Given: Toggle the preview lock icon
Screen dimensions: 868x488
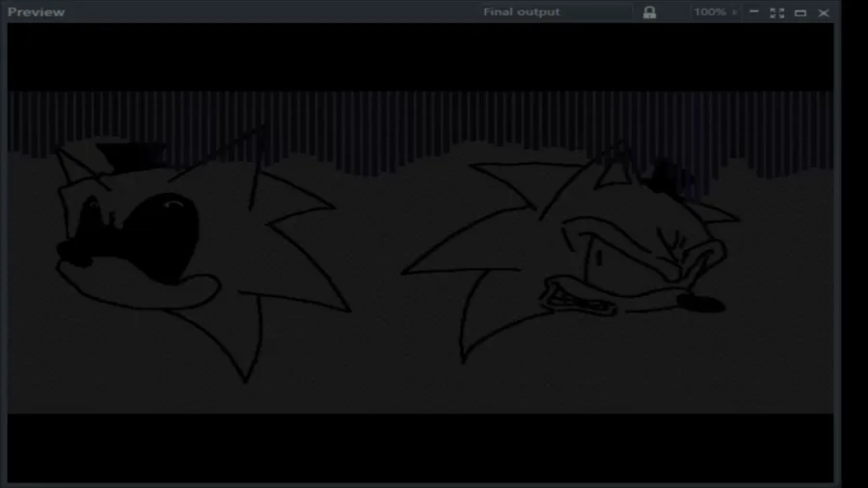Looking at the screenshot, I should [x=649, y=13].
